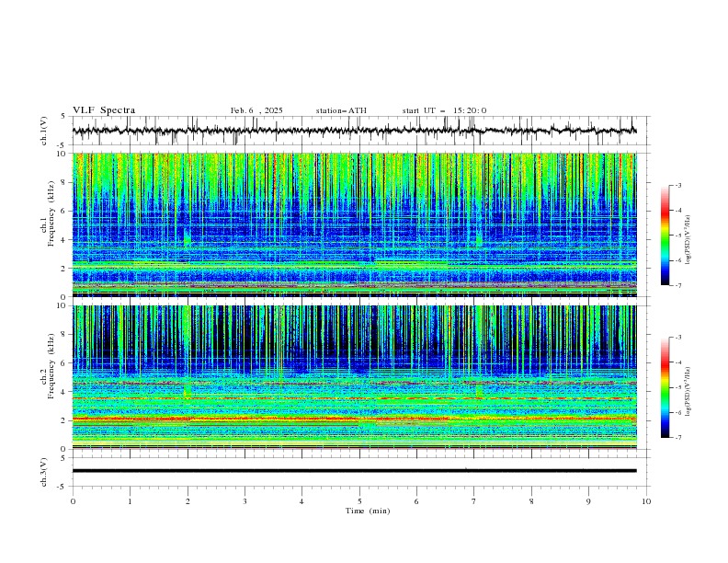
Task: Click the 'ch.1(V)' waveform axis label
Action: 44,131
